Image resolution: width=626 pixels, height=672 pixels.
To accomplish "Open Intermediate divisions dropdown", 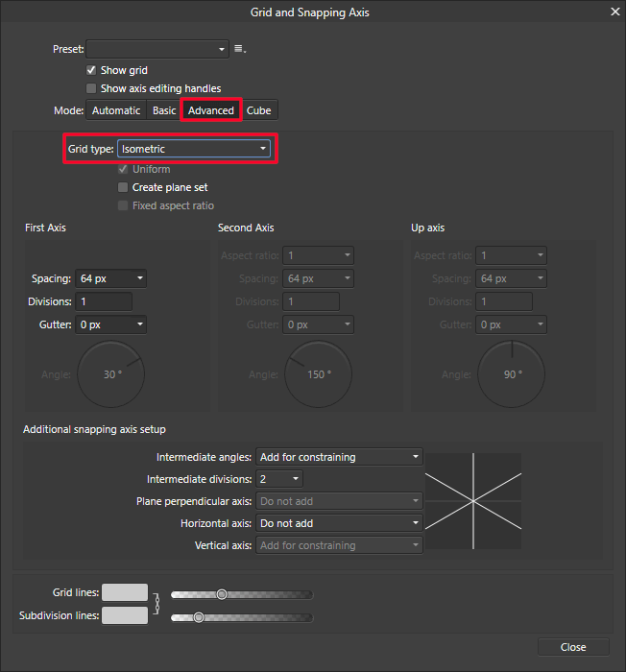I will [x=279, y=479].
